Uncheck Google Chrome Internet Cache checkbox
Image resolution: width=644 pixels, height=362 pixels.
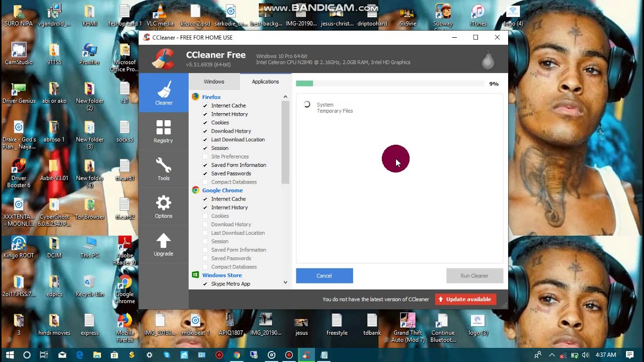(205, 199)
